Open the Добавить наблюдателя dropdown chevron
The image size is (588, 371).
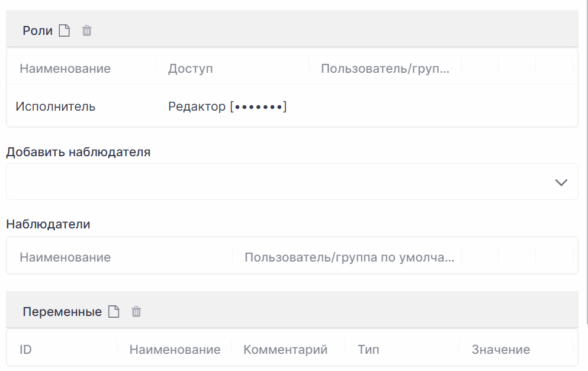pos(561,182)
